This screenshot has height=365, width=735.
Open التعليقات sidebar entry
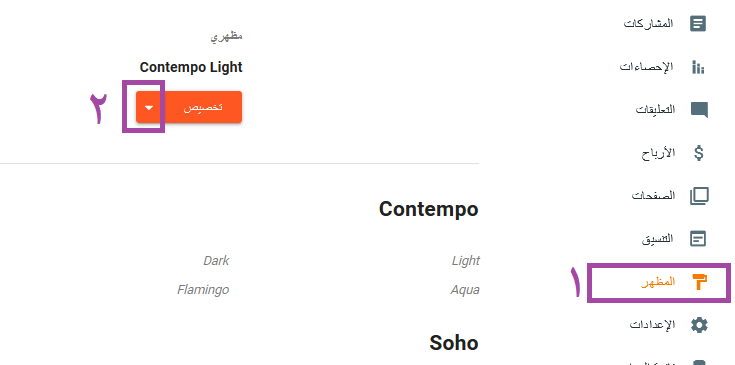tap(655, 110)
